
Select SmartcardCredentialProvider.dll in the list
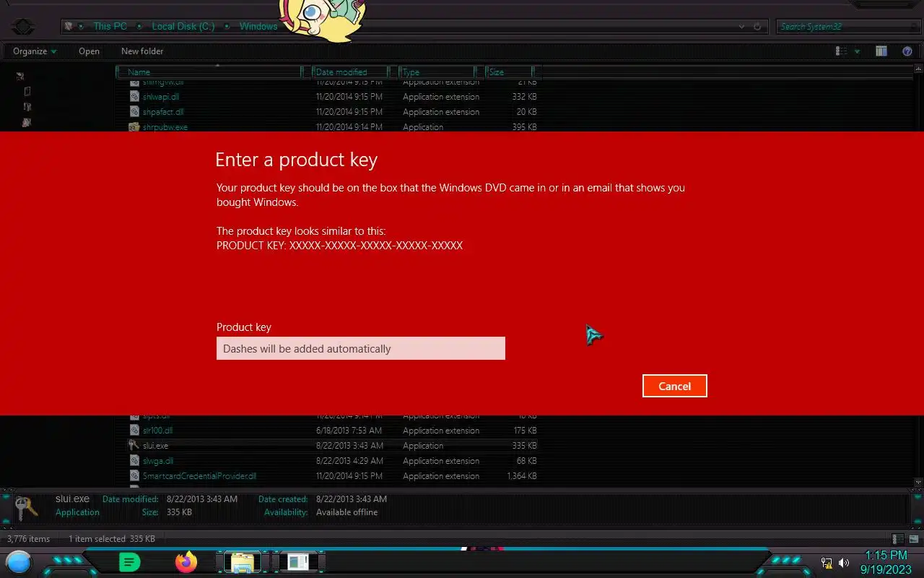[199, 476]
